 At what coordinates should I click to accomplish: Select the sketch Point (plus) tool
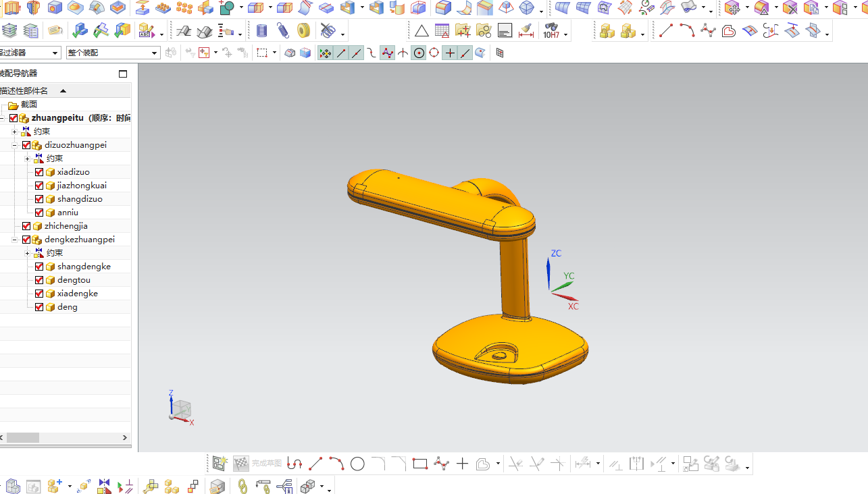coord(462,464)
